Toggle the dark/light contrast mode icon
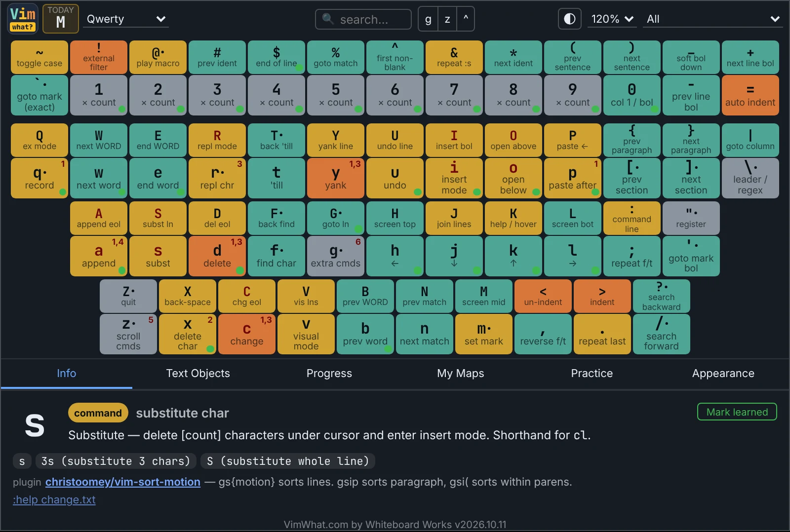The width and height of the screenshot is (790, 532). click(x=570, y=19)
